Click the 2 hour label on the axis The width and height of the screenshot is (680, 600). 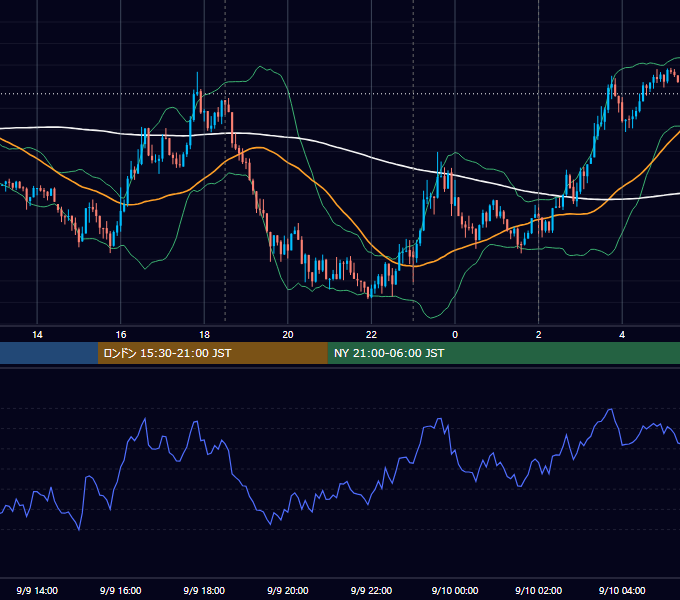coord(539,335)
